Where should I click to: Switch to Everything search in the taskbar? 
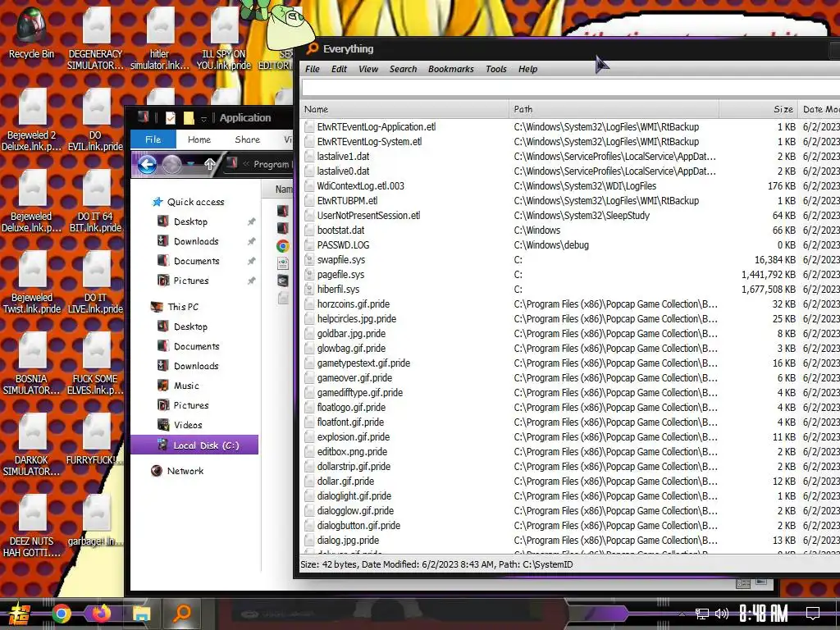182,612
